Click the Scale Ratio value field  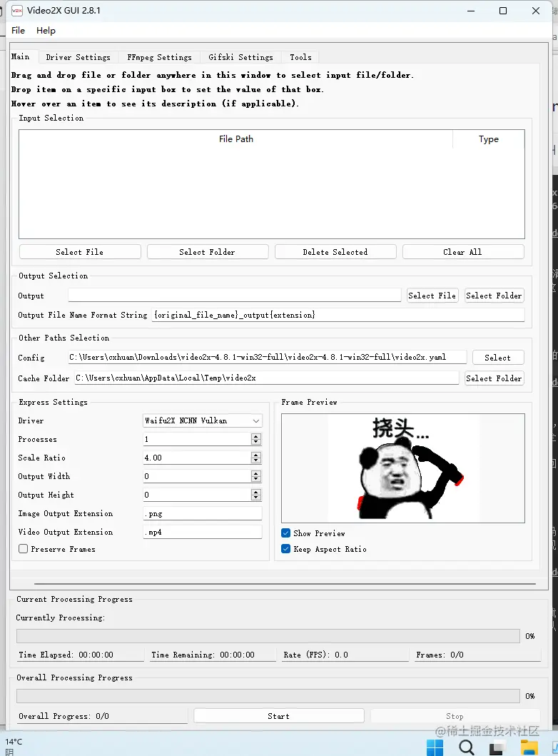pos(197,458)
